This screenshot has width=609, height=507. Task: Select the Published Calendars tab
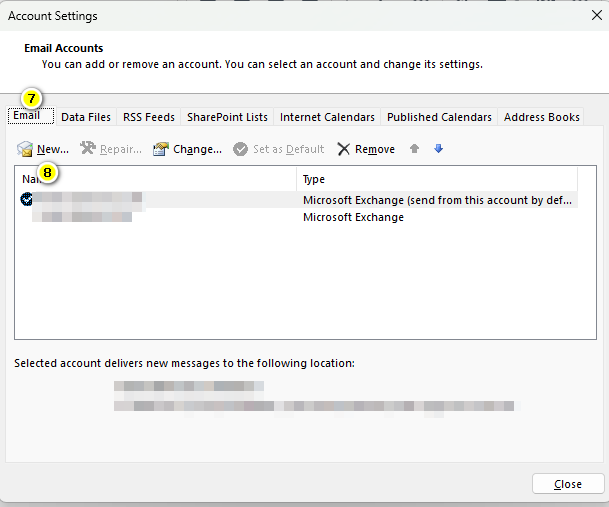click(x=439, y=117)
